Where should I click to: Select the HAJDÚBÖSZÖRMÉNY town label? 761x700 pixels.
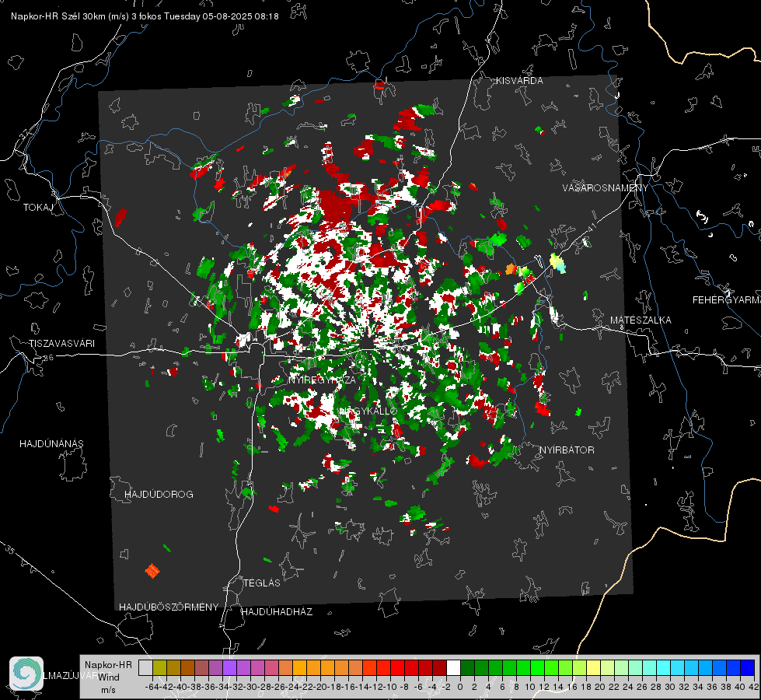tap(169, 607)
